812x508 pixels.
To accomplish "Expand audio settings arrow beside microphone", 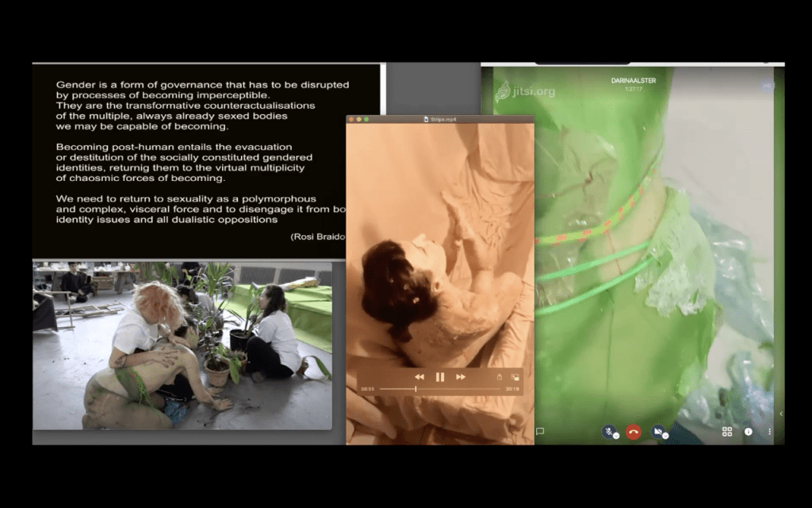I will (616, 436).
